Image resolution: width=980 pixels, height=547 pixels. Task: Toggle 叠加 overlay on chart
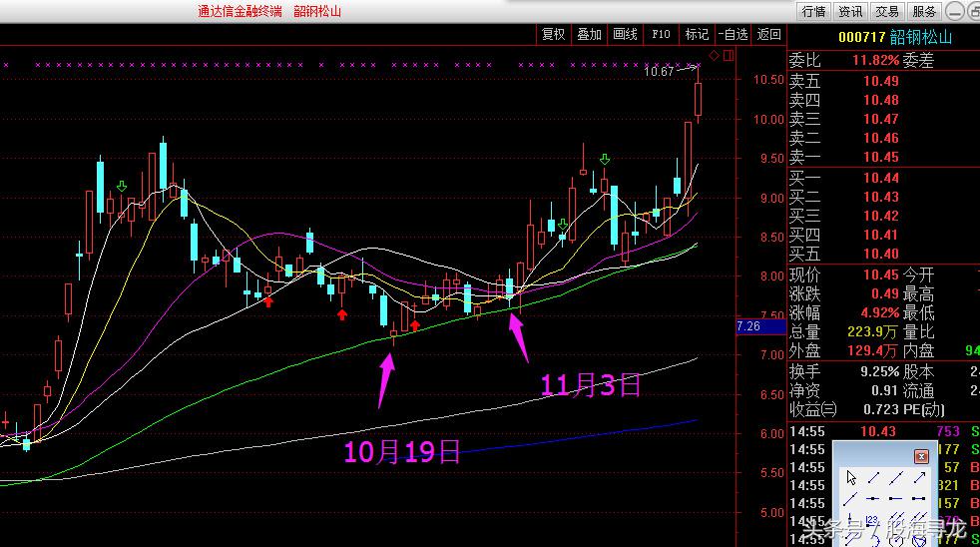[x=589, y=34]
